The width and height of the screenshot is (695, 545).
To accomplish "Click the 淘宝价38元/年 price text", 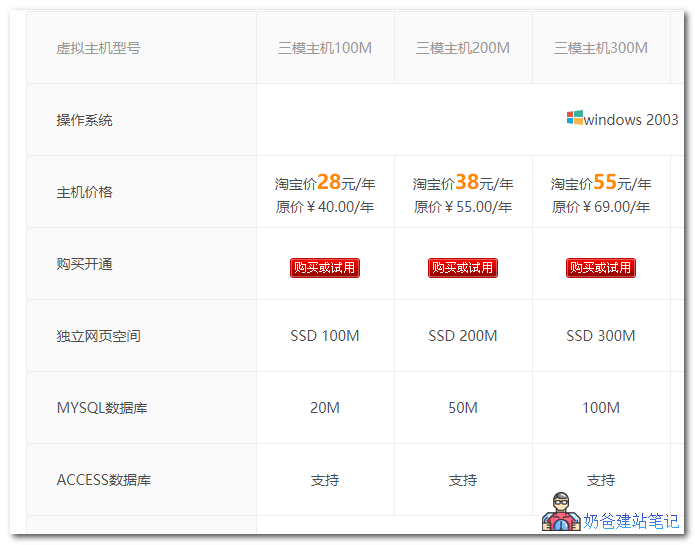I will (x=463, y=182).
